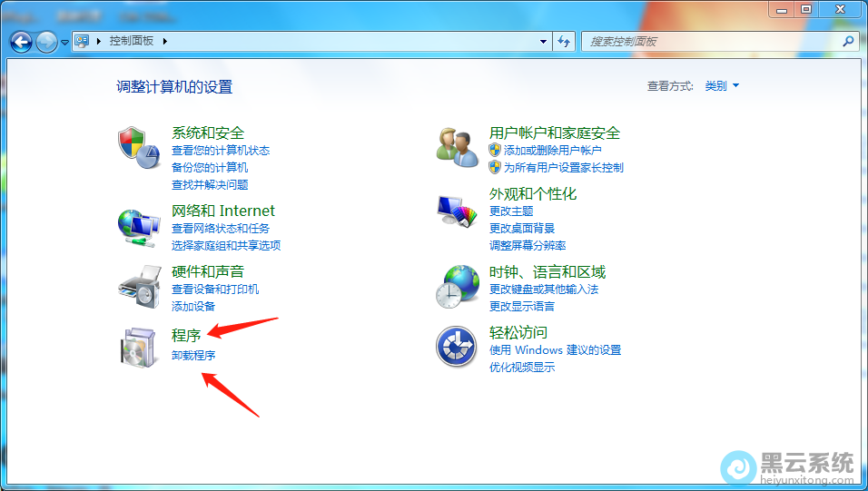Viewport: 868px width, 491px height.
Task: Open the address bar history dropdown arrow
Action: tap(543, 42)
